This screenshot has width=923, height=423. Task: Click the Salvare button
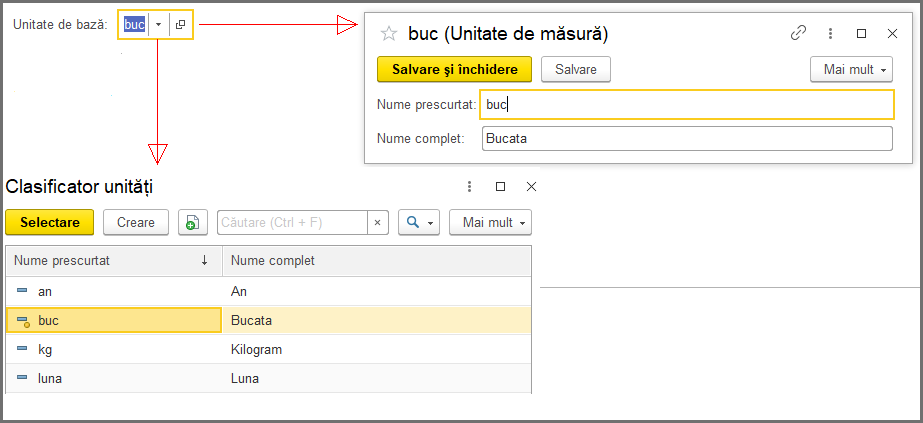(x=576, y=69)
